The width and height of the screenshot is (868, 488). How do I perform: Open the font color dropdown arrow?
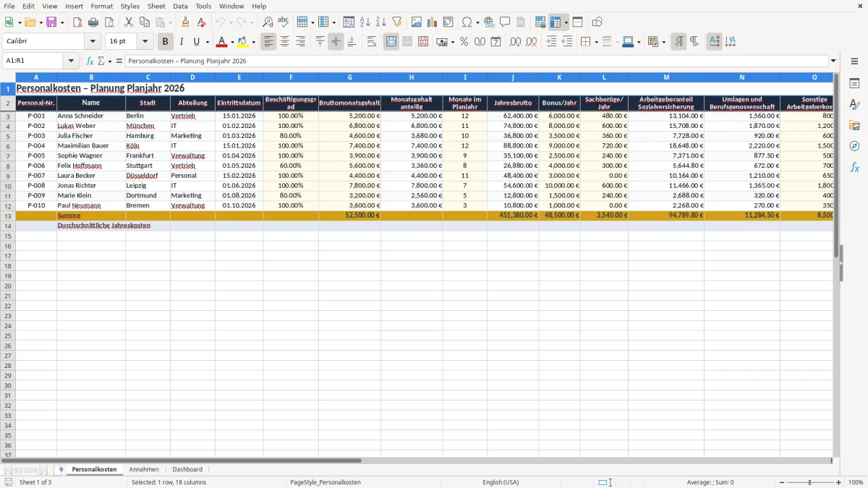coord(232,42)
